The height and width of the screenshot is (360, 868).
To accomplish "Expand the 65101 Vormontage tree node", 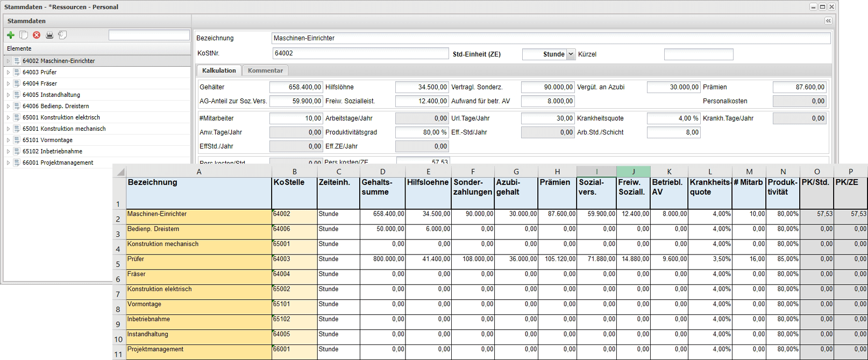I will tap(8, 140).
